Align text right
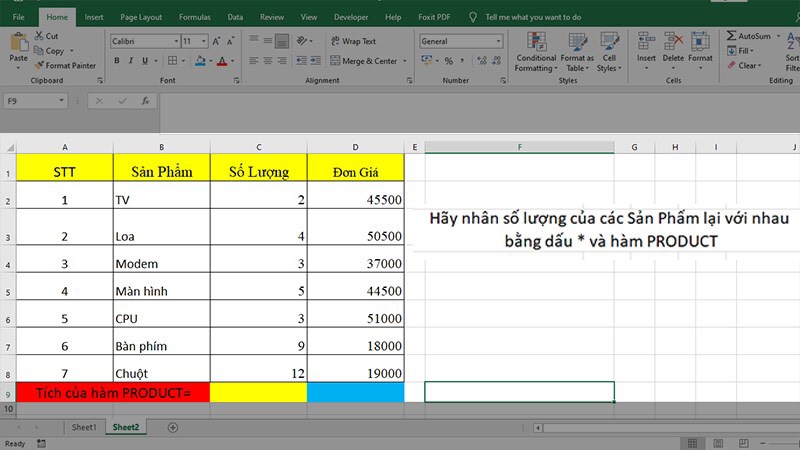The image size is (800, 450). click(282, 61)
